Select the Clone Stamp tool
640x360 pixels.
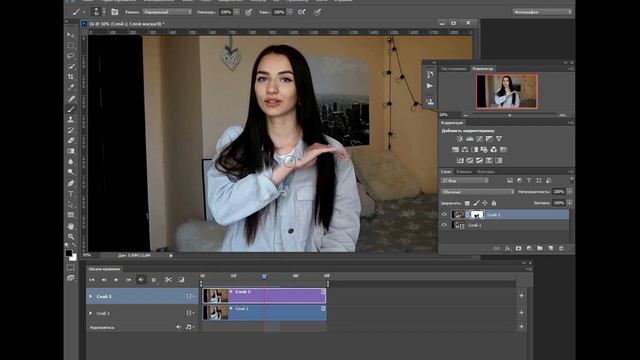[71, 119]
